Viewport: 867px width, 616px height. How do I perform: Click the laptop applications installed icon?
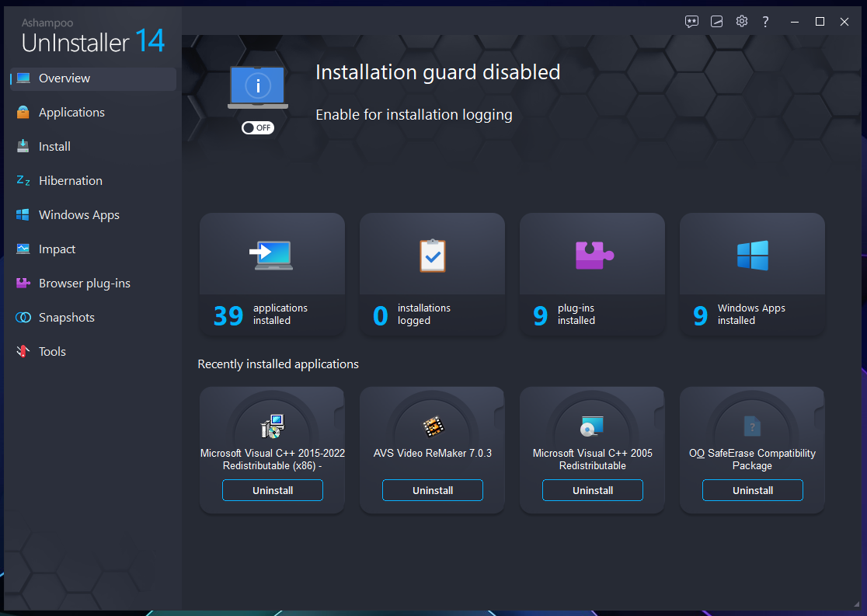[272, 255]
